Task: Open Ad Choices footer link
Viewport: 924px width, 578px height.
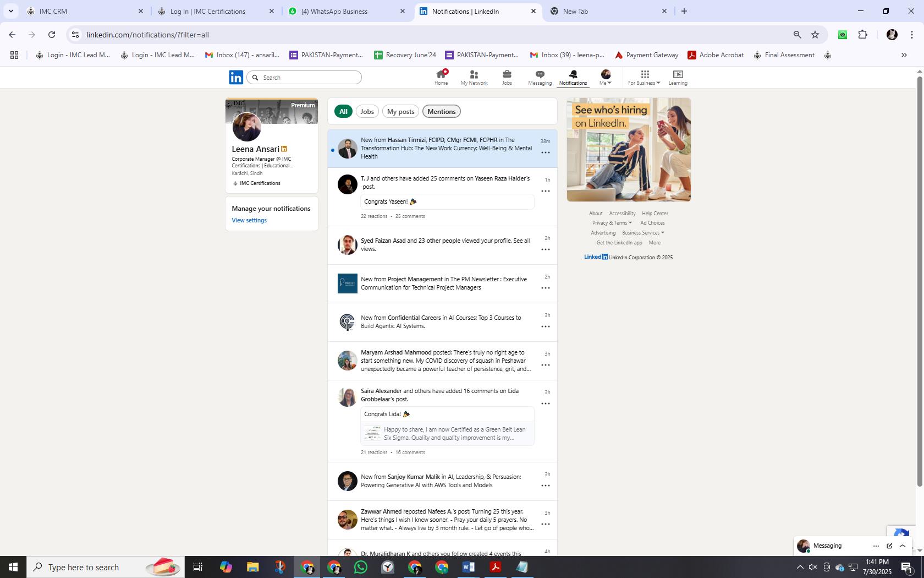Action: point(652,223)
